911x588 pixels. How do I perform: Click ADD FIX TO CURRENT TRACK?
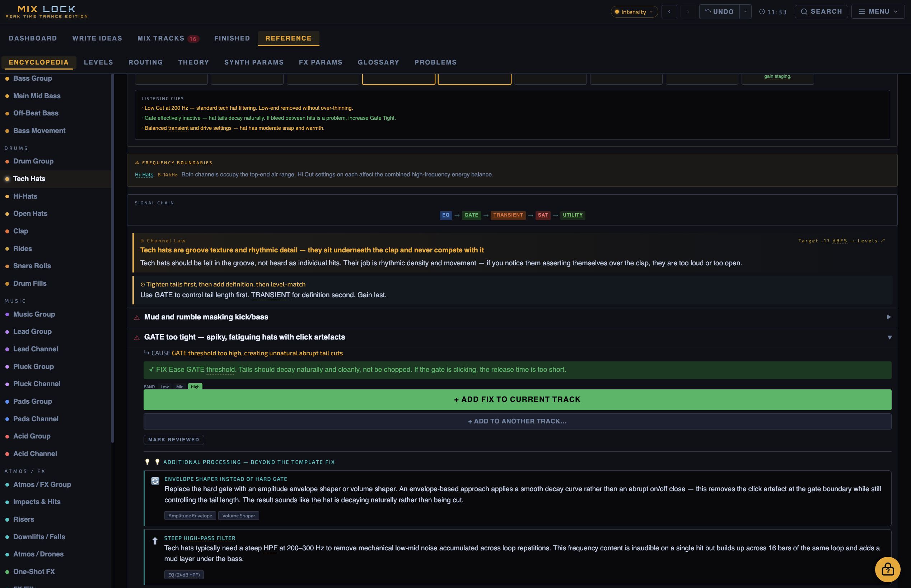[517, 399]
